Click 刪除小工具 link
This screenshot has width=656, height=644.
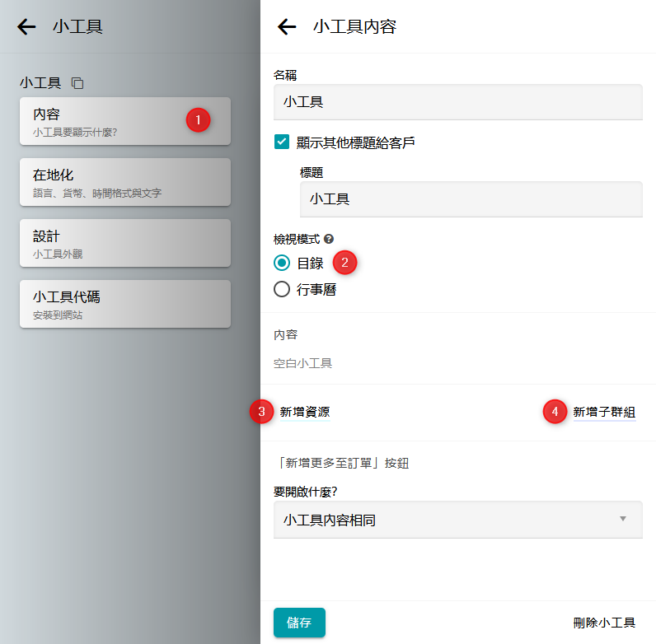(603, 623)
